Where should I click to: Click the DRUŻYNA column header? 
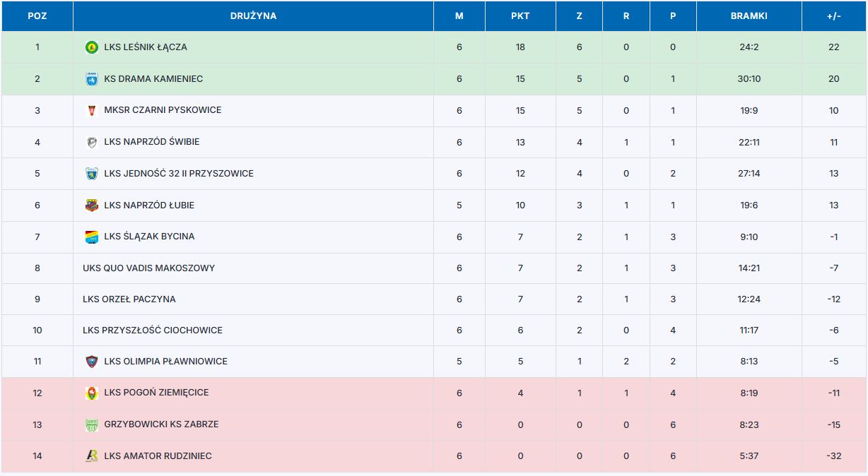pyautogui.click(x=253, y=16)
